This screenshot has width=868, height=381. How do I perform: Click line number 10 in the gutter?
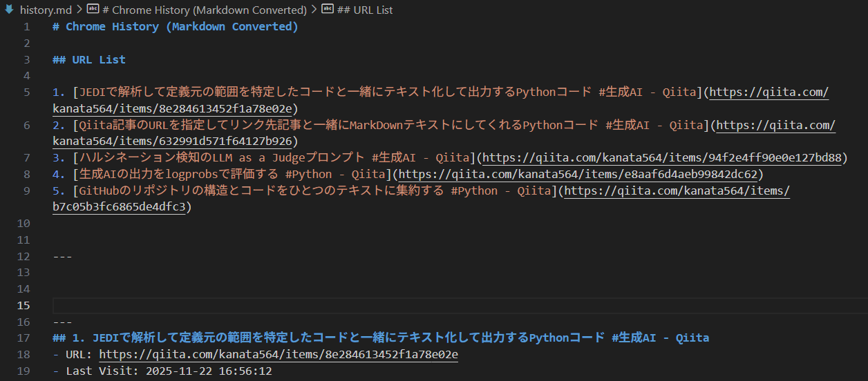click(23, 224)
